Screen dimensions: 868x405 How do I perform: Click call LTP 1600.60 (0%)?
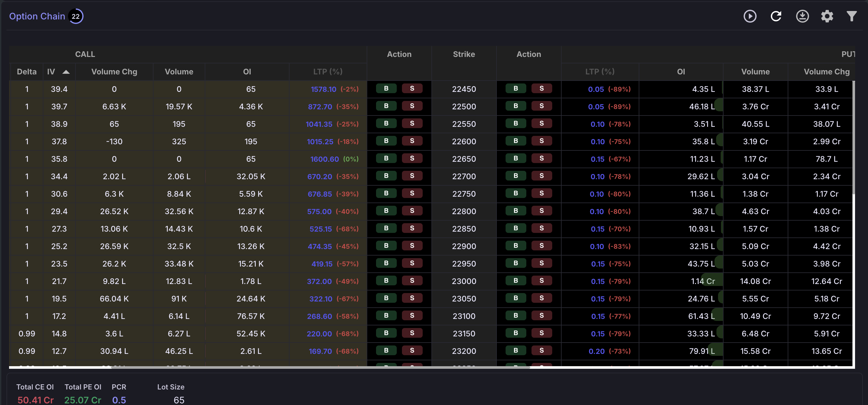coord(334,159)
